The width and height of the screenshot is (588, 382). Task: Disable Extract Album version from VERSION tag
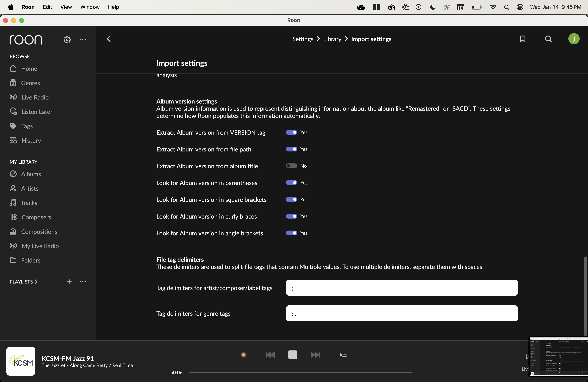click(291, 132)
